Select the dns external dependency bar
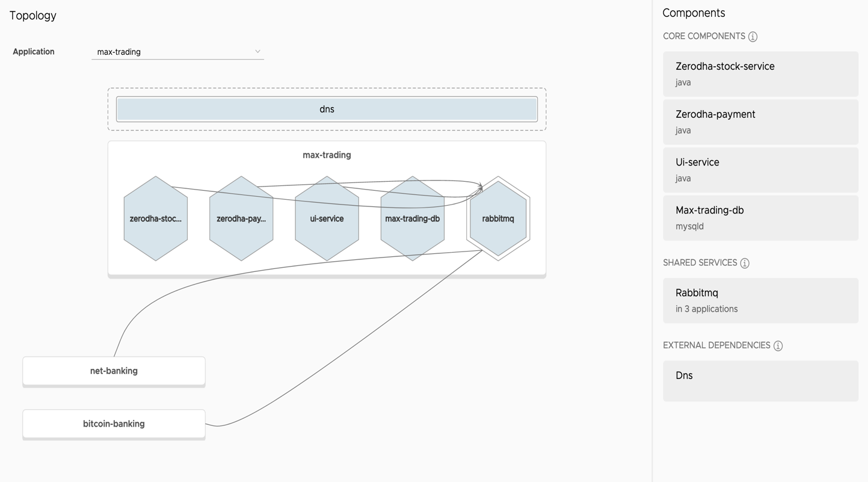This screenshot has height=482, width=868. 327,110
